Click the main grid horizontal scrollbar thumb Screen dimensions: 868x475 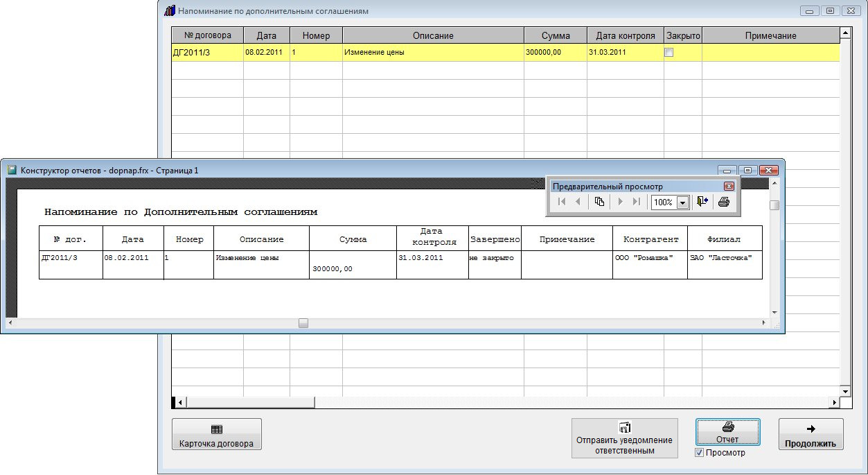click(251, 402)
